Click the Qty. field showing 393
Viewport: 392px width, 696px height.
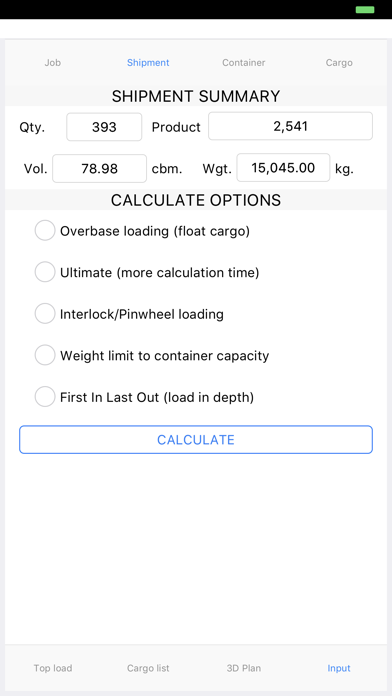pyautogui.click(x=104, y=127)
